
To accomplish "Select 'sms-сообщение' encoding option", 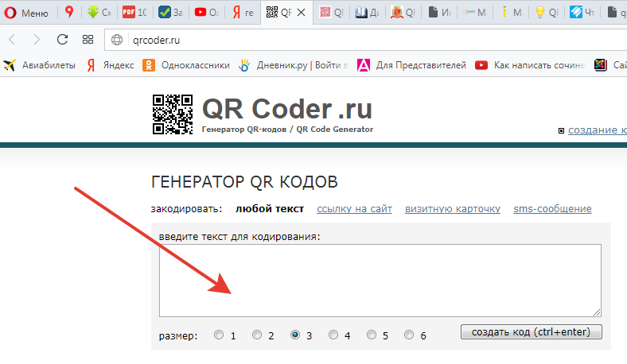I will coord(552,208).
